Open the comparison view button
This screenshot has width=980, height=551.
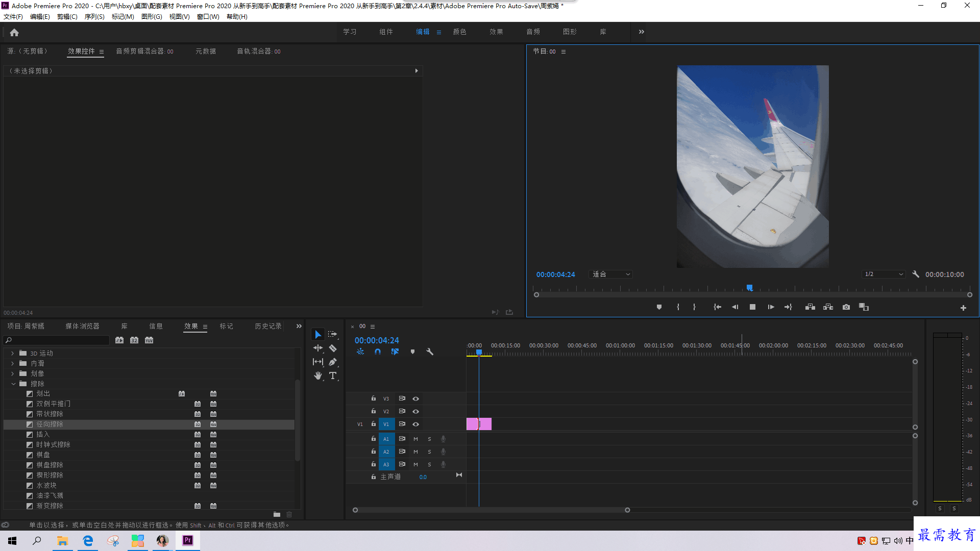(x=864, y=307)
